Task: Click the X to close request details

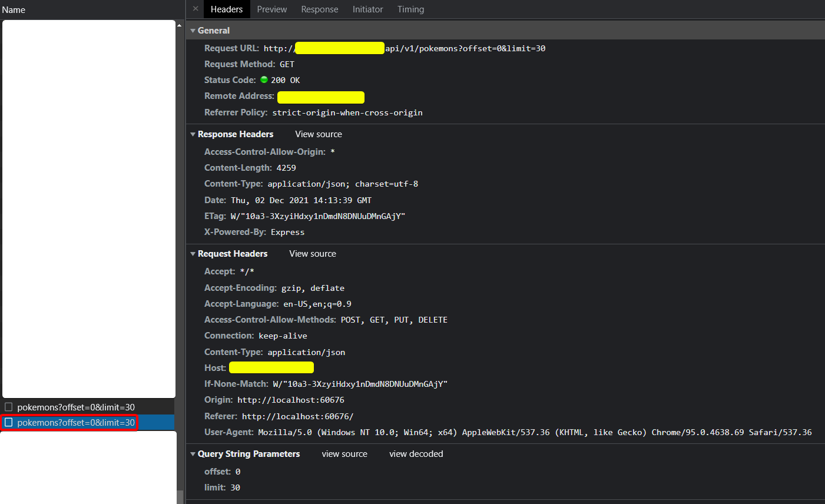Action: click(x=195, y=9)
